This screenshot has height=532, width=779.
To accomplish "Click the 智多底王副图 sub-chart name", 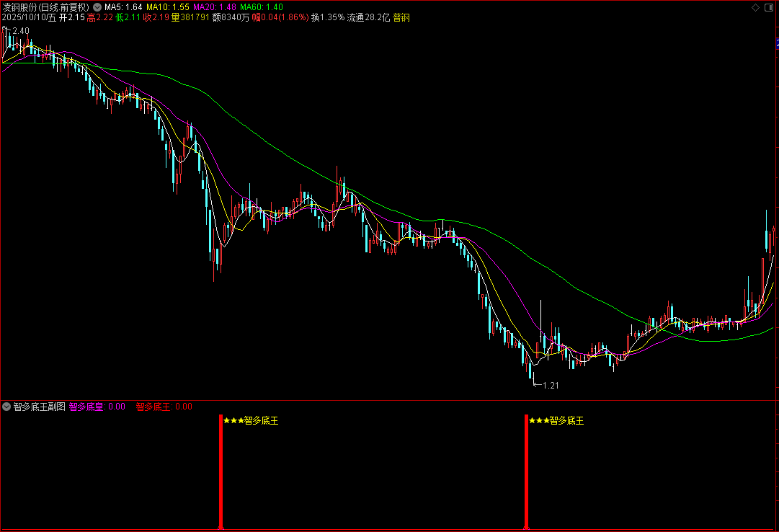I will [39, 407].
